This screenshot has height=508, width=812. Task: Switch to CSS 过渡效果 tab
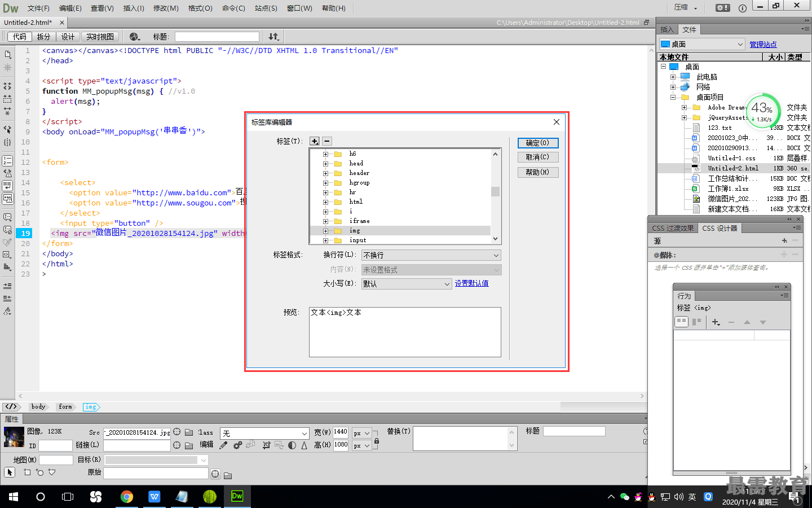tap(673, 228)
